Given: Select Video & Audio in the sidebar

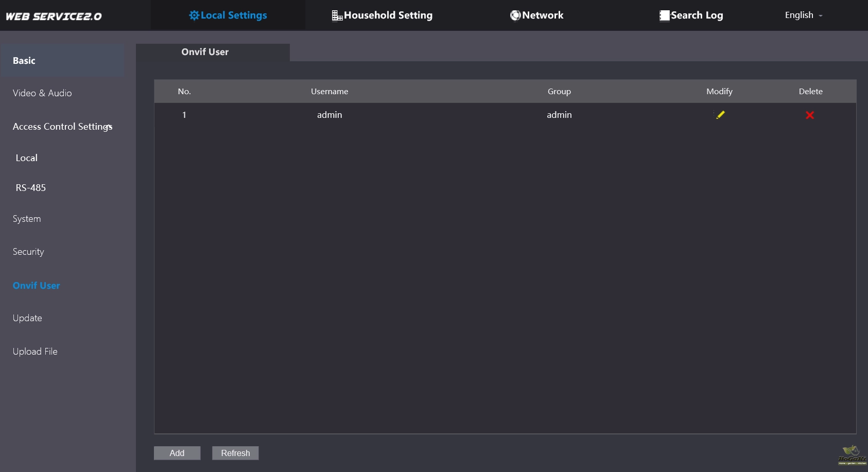Looking at the screenshot, I should point(42,93).
